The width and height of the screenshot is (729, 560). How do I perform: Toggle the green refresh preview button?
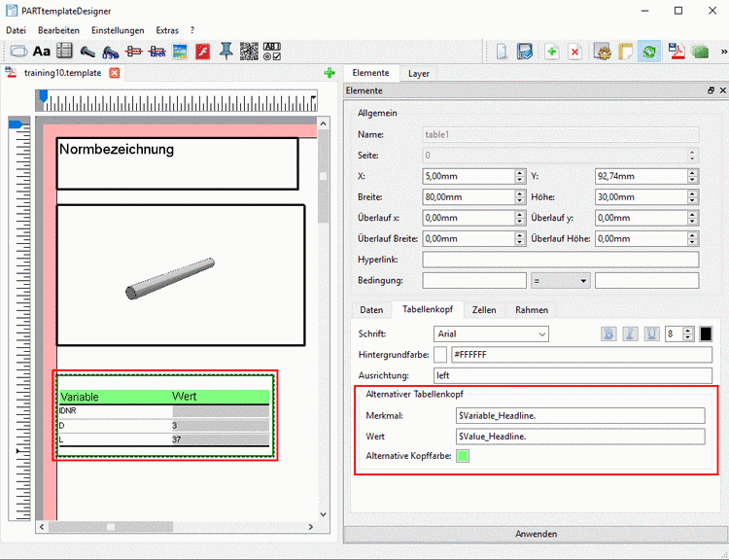click(x=649, y=52)
